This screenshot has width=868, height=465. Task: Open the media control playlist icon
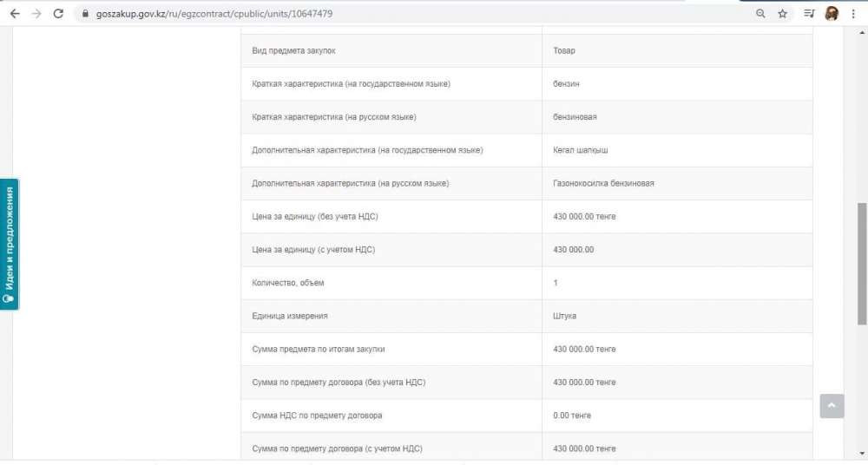[809, 14]
